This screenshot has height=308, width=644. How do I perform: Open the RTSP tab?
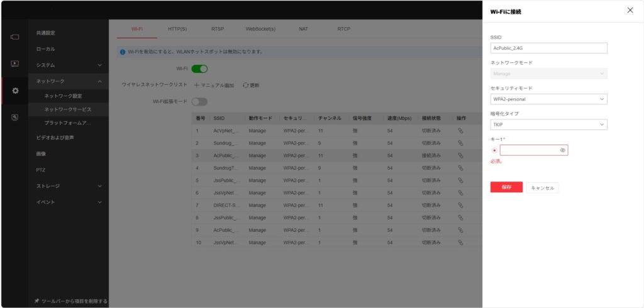218,29
